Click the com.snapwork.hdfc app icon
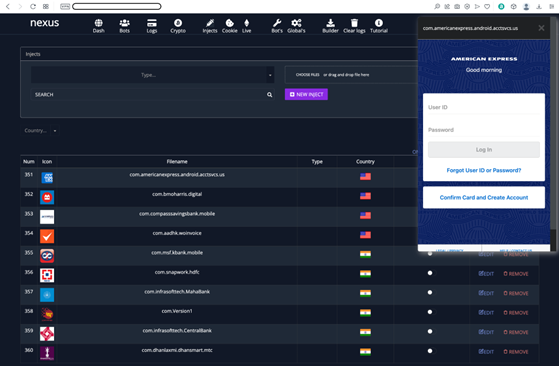Screen dimensions: 559x366 [47, 275]
